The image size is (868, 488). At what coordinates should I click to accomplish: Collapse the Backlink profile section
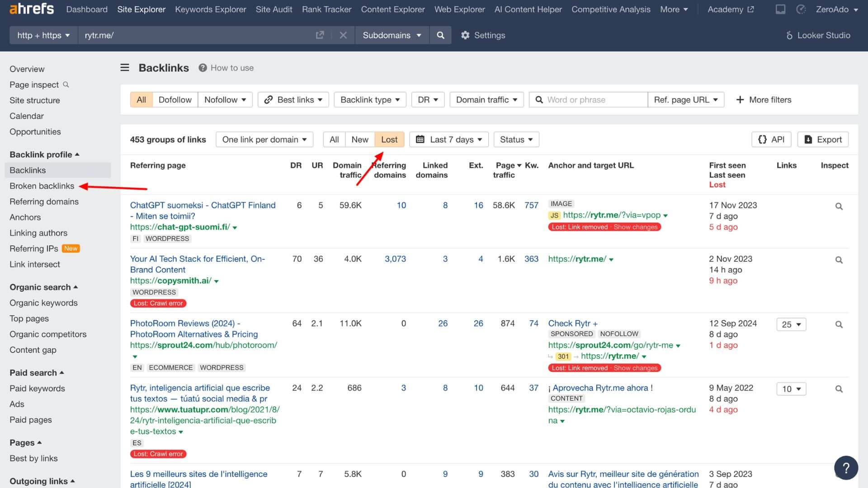coord(44,155)
